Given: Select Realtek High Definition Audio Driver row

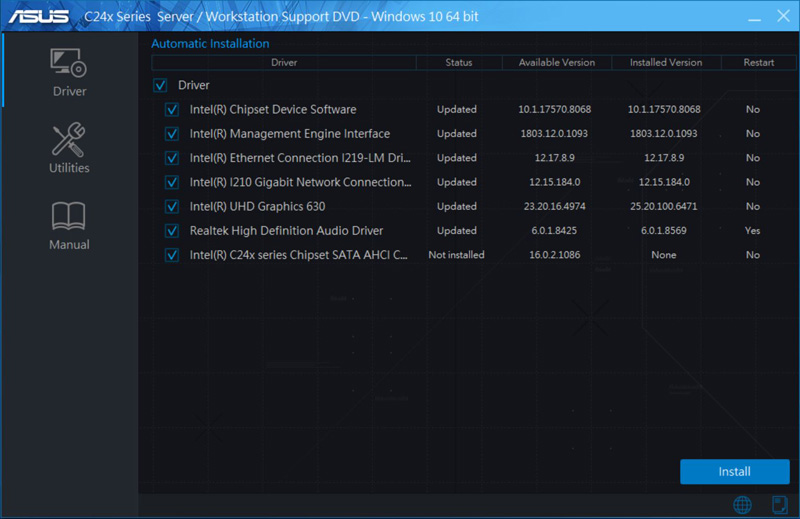Looking at the screenshot, I should coord(474,231).
